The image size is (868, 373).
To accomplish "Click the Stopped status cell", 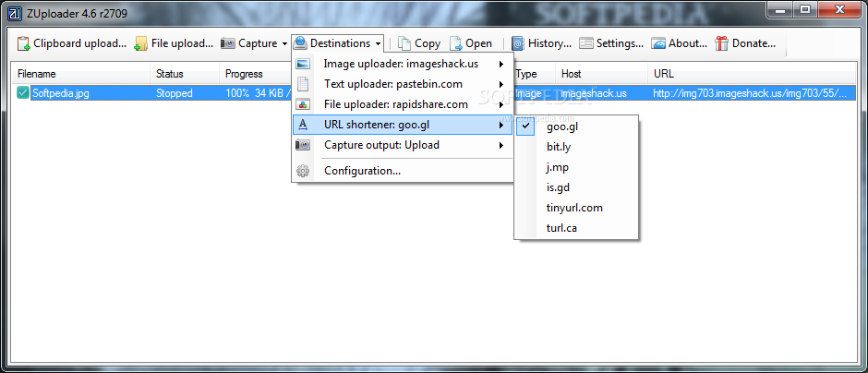I will (175, 93).
